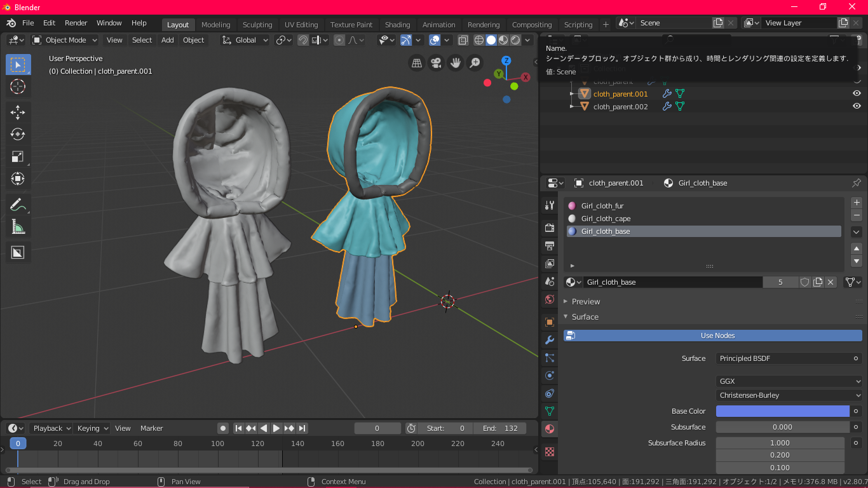This screenshot has height=488, width=868.
Task: Open the pivot point dropdown
Action: pyautogui.click(x=283, y=40)
